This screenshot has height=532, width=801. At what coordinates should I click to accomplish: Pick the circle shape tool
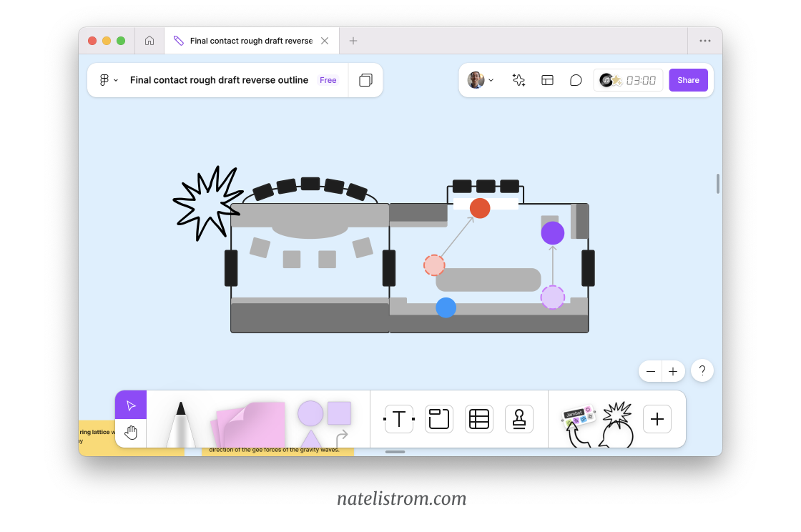(x=310, y=413)
